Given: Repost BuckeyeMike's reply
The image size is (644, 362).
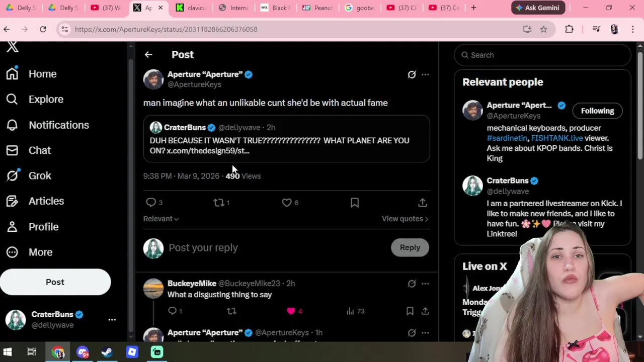Looking at the screenshot, I should pyautogui.click(x=231, y=311).
